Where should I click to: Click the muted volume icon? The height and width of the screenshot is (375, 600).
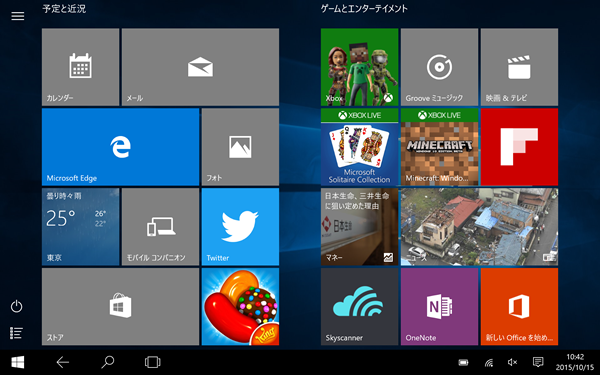[x=512, y=362]
